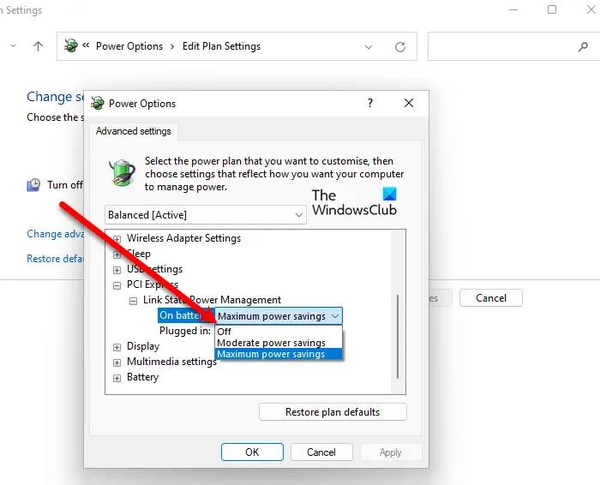Click the Power Options icon in address bar
Image resolution: width=600 pixels, height=485 pixels.
pyautogui.click(x=71, y=46)
